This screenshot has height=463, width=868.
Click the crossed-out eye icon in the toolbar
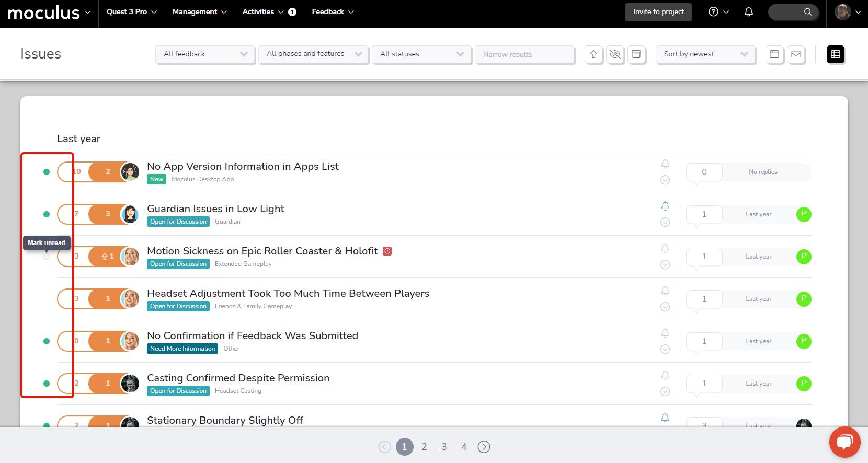coord(615,54)
